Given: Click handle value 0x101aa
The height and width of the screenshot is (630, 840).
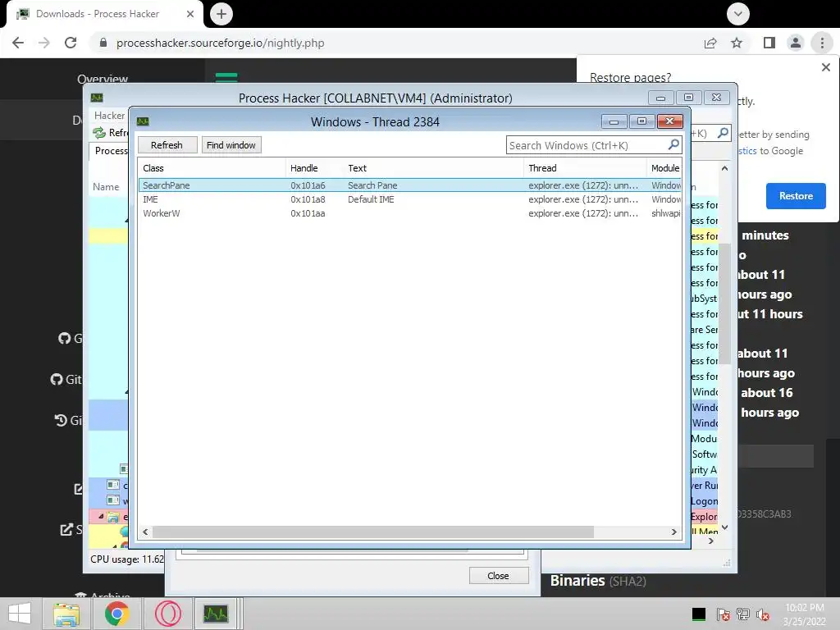Looking at the screenshot, I should tap(308, 213).
